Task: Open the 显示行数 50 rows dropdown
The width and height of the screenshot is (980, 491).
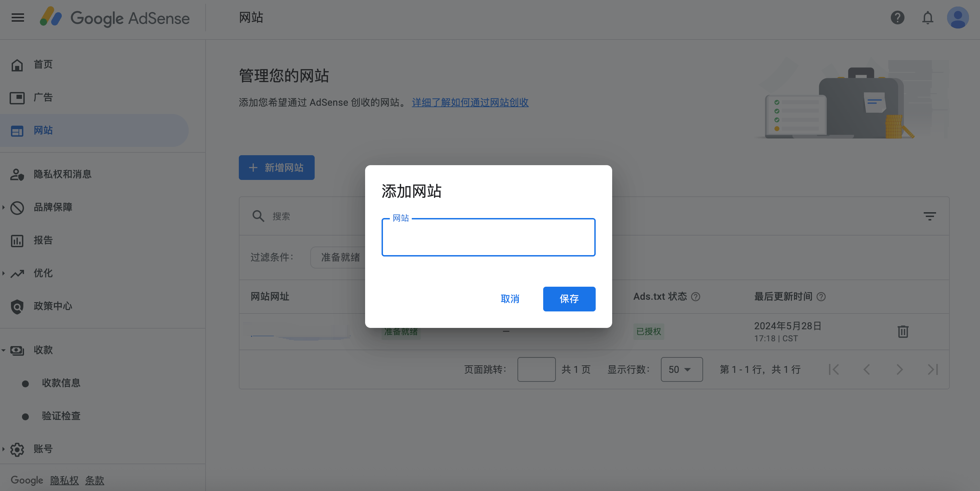Action: point(682,369)
